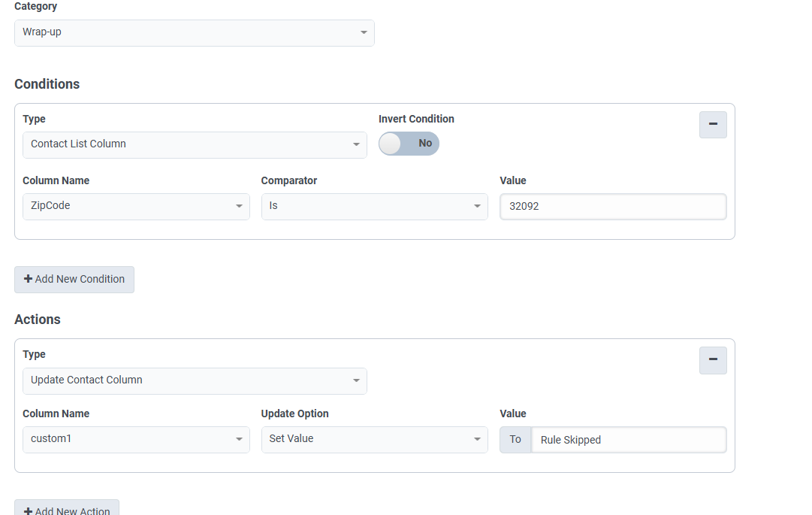Expand the custom1 Column Name dropdown
This screenshot has width=812, height=515.
(x=136, y=439)
